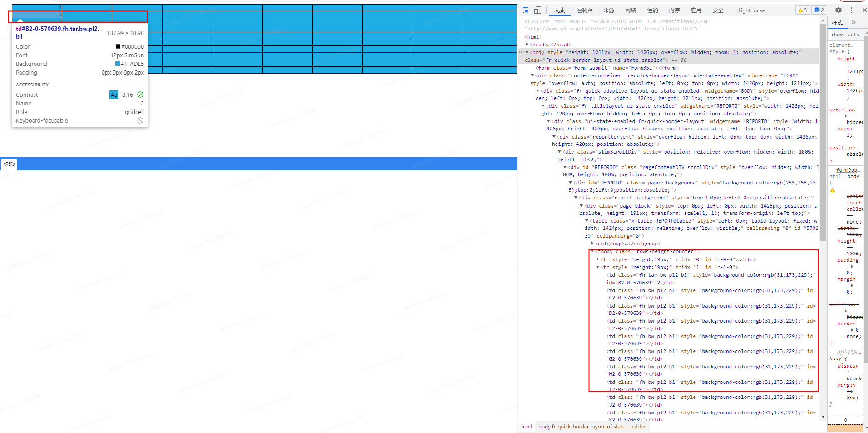Click the contrast Aa preview badge
This screenshot has height=433, width=868.
point(114,95)
